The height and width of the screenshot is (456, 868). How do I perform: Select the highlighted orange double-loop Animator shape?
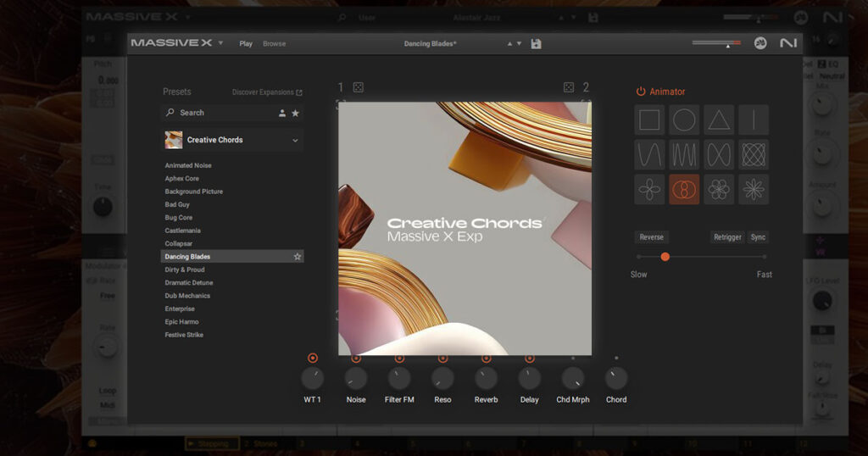(684, 189)
